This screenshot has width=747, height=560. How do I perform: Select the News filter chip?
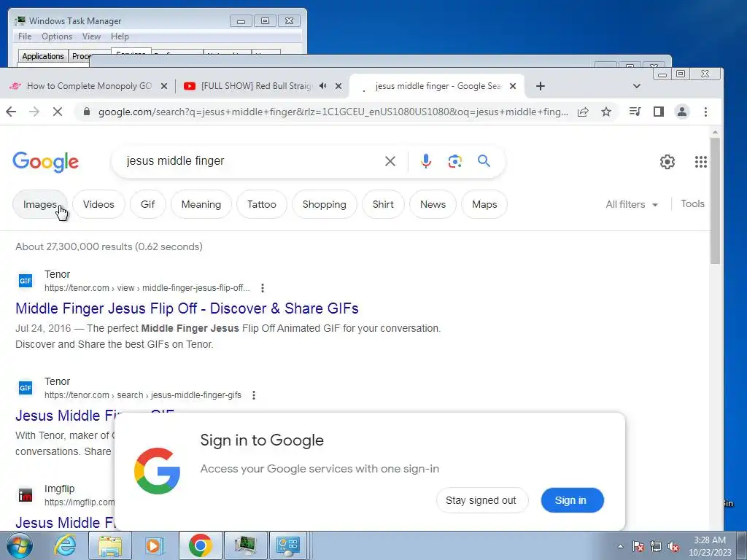pyautogui.click(x=433, y=204)
